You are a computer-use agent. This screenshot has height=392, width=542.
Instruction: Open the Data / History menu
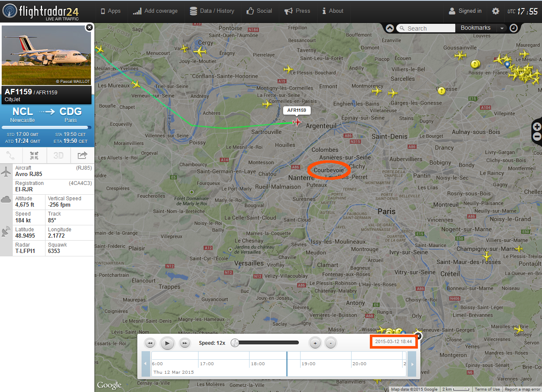pos(212,11)
